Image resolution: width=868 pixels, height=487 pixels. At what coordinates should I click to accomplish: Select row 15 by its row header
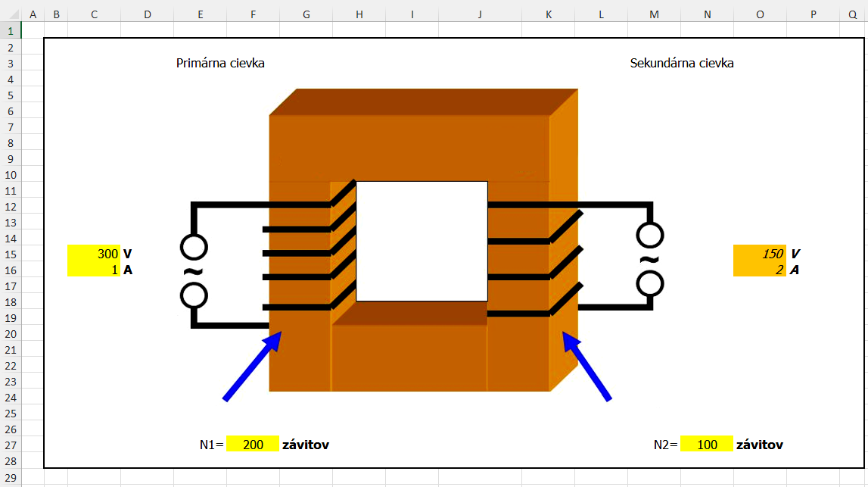point(11,254)
